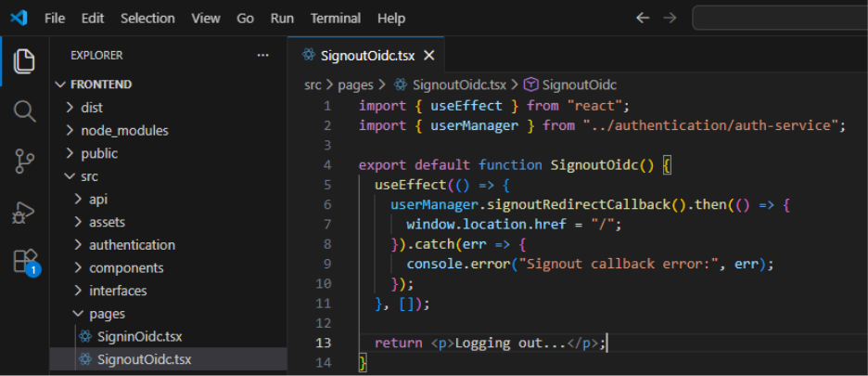Open the Terminal menu
The image size is (868, 376).
[x=336, y=18]
